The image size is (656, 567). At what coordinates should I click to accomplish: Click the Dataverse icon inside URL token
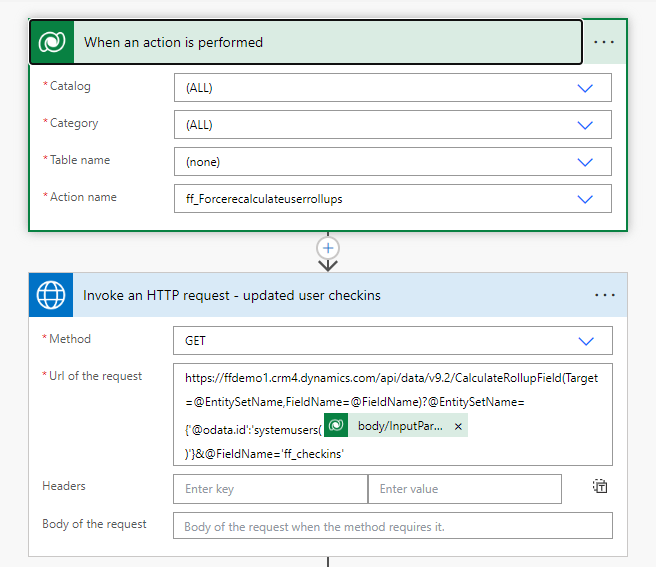click(x=337, y=426)
